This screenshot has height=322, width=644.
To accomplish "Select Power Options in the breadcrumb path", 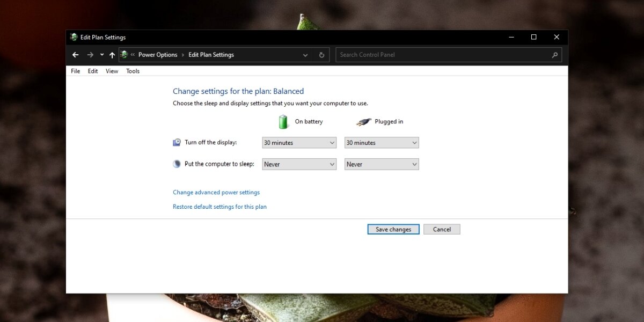I will (157, 54).
